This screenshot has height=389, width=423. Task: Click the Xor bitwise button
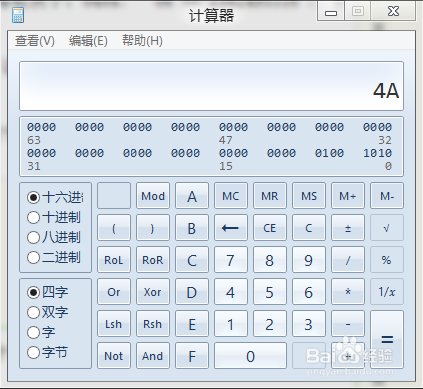click(153, 292)
